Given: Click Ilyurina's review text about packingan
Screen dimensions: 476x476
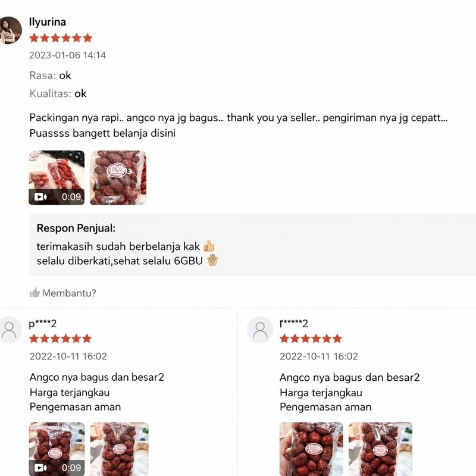Looking at the screenshot, I should coord(239,125).
